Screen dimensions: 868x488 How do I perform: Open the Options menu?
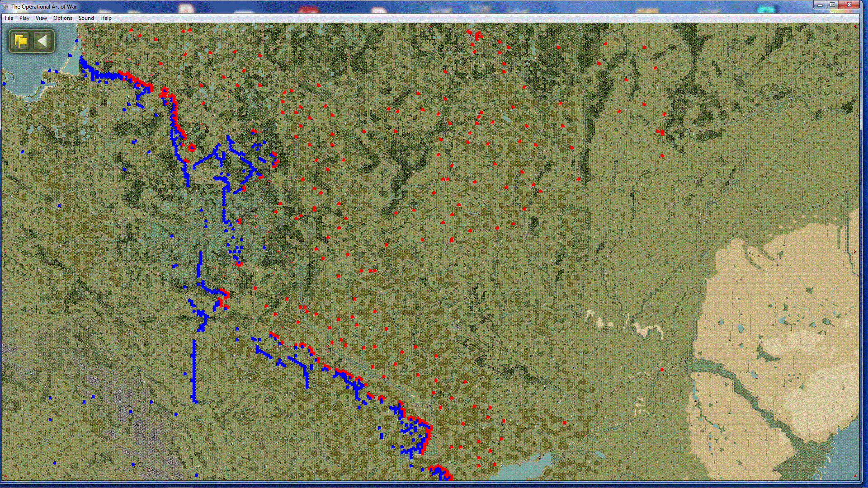point(63,18)
